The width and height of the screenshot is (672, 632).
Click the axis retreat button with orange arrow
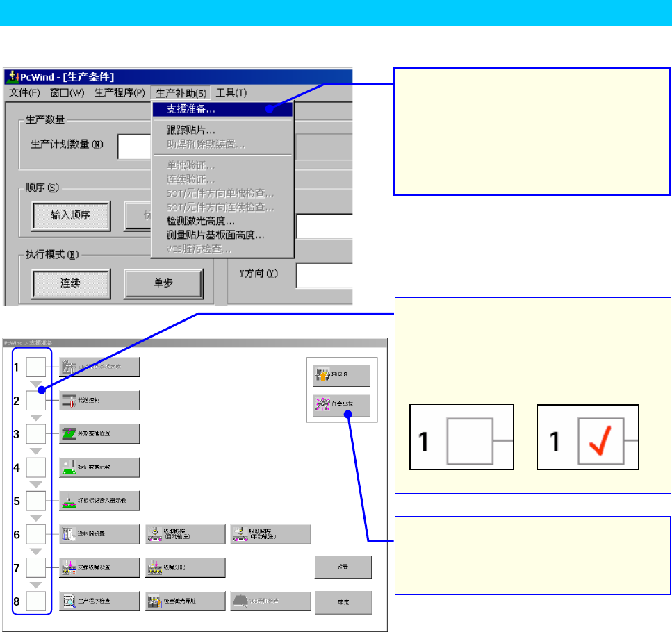pyautogui.click(x=342, y=375)
